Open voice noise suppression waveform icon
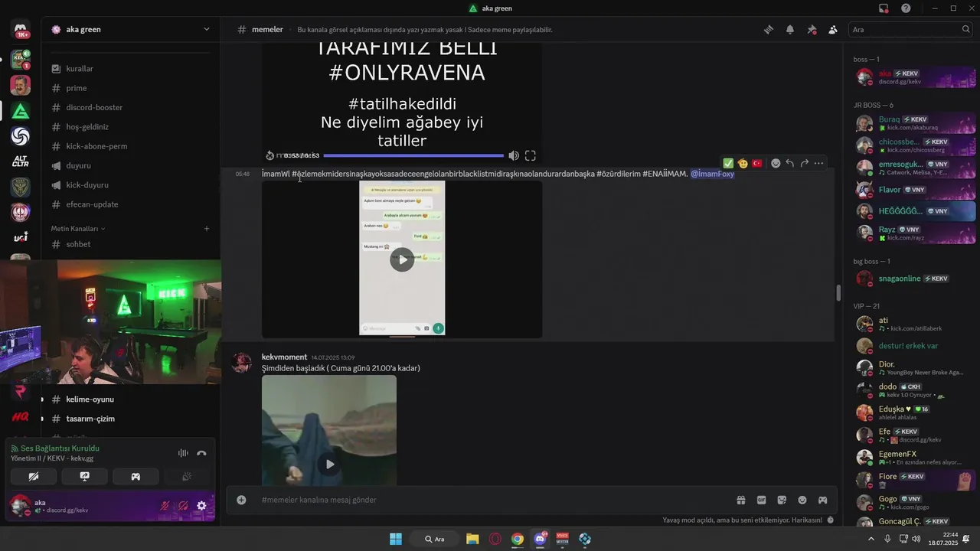Viewport: 980px width, 551px height. [x=183, y=453]
